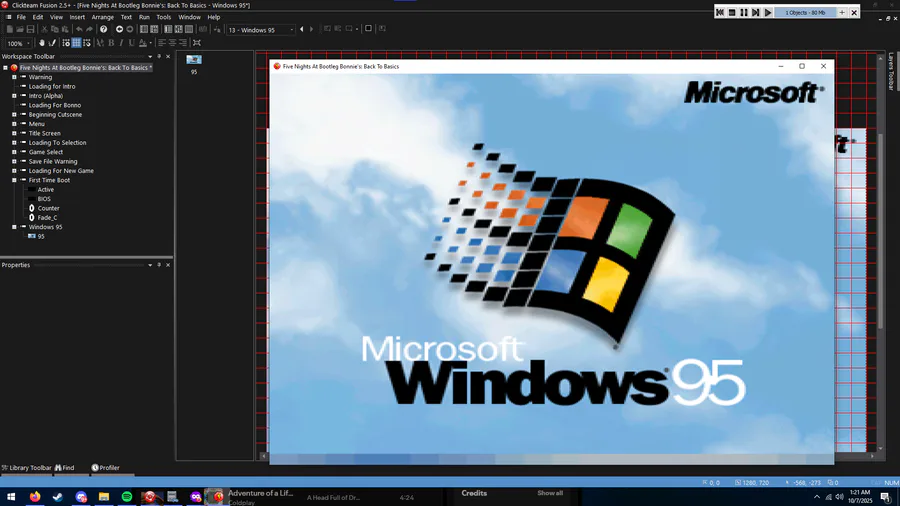Click the New file toolbar icon
900x506 pixels.
10,29
